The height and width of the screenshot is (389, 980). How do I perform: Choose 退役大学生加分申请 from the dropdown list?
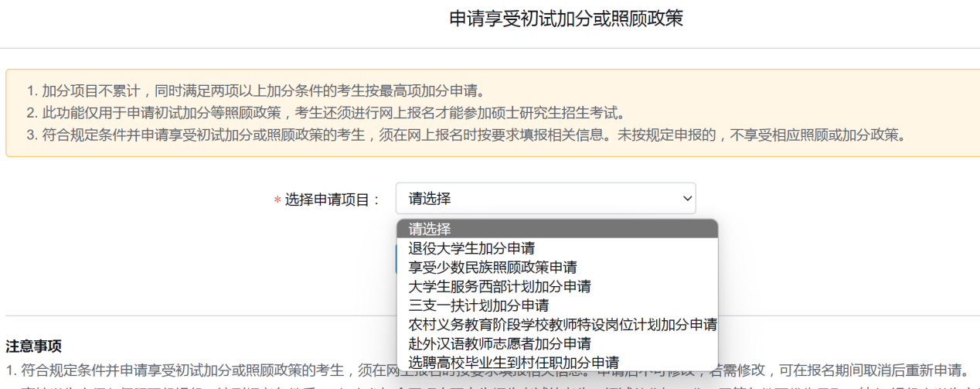471,248
